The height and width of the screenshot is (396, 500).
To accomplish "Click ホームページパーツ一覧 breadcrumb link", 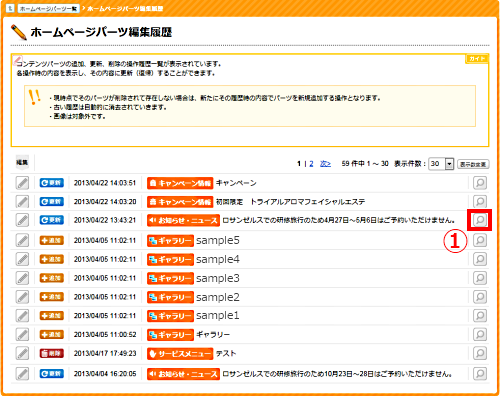I will pos(49,8).
